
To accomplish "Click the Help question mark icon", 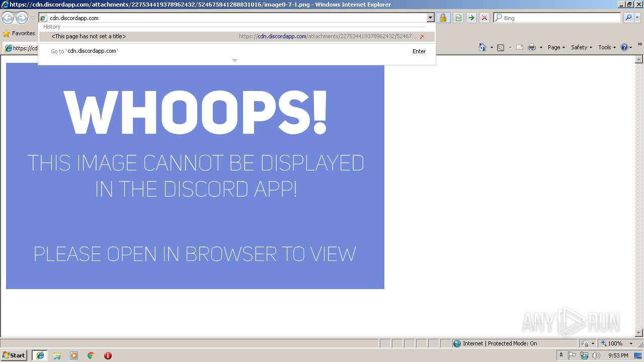I will [x=624, y=47].
